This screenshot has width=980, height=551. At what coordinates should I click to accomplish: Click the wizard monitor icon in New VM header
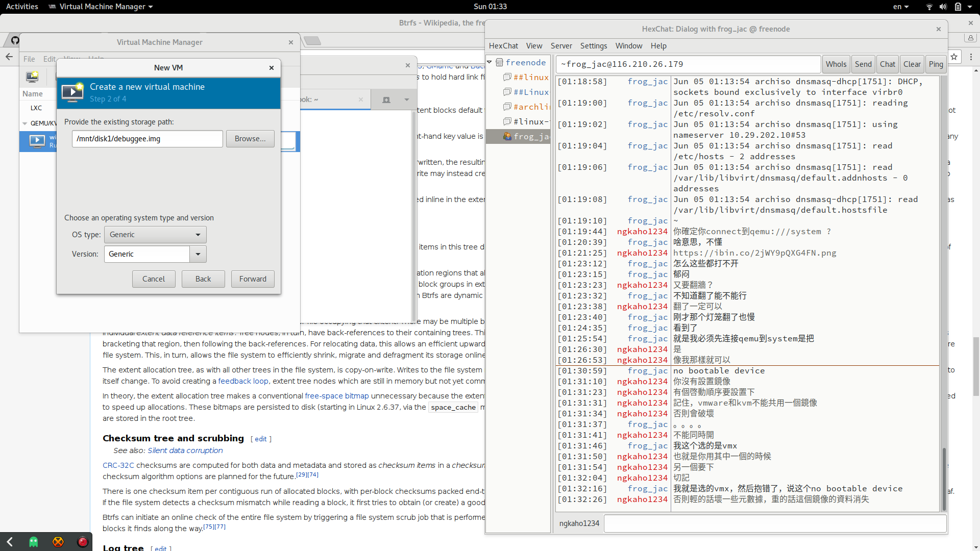(72, 92)
